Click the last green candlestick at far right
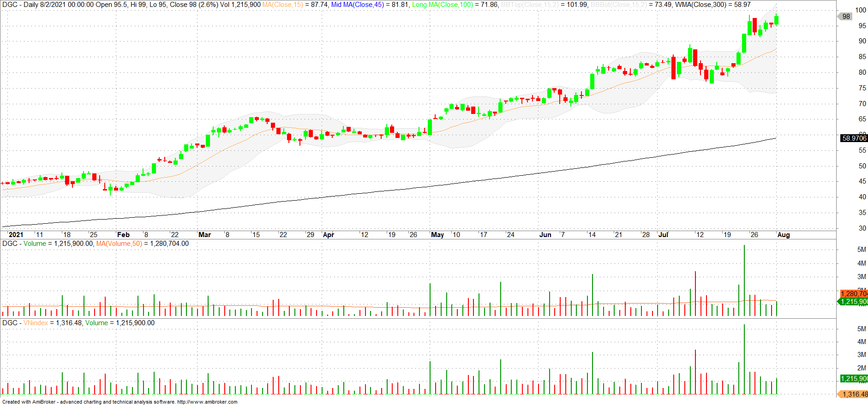Screen dimensions: 868x405 point(777,20)
